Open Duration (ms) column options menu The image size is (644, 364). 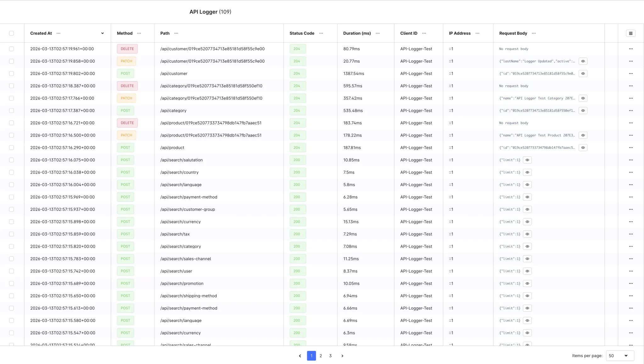[x=378, y=33]
